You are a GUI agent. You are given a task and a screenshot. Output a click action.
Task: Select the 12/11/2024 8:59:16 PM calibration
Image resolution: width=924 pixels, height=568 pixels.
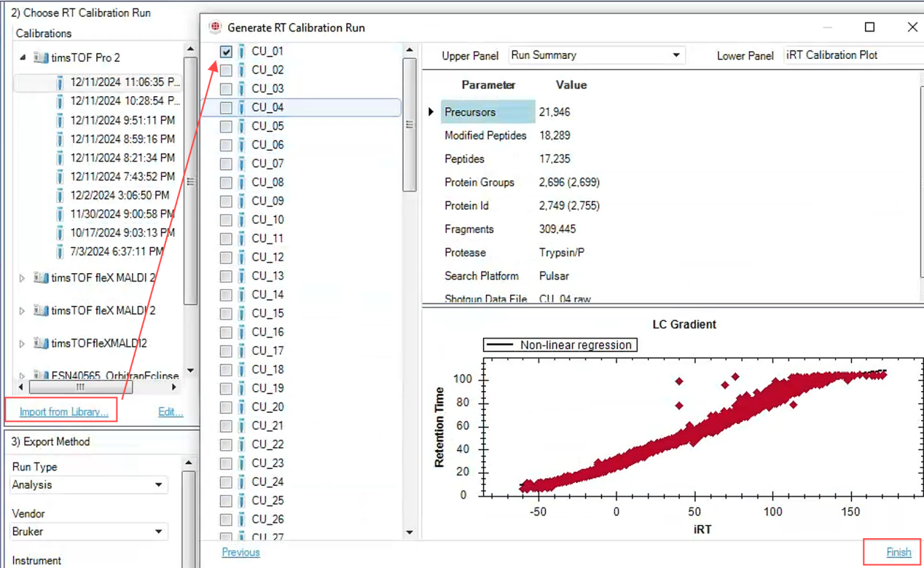(x=122, y=139)
